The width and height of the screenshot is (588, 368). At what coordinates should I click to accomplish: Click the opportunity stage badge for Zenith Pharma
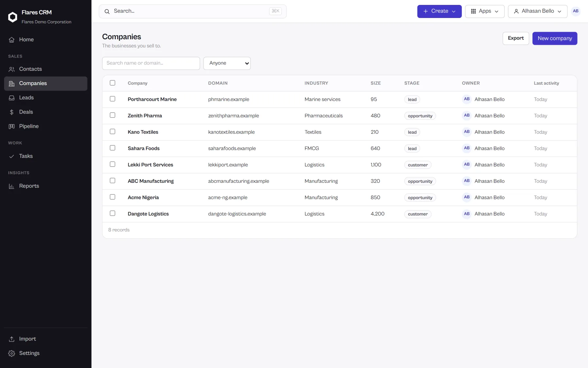(x=420, y=116)
